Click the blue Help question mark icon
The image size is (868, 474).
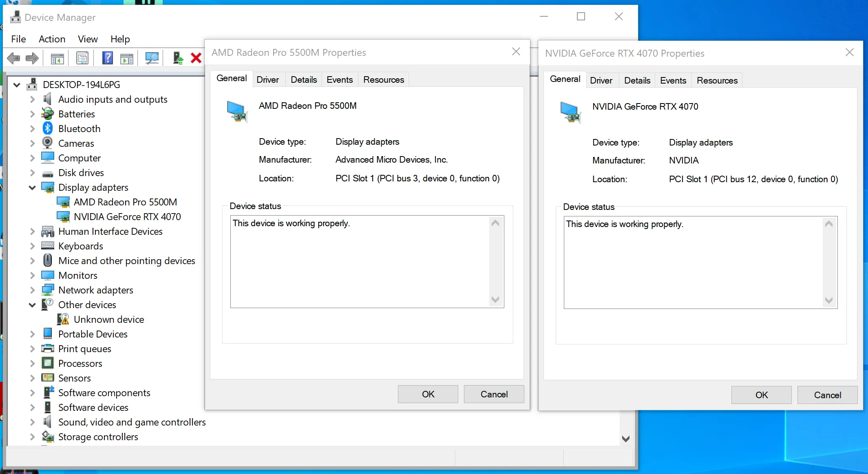coord(107,58)
